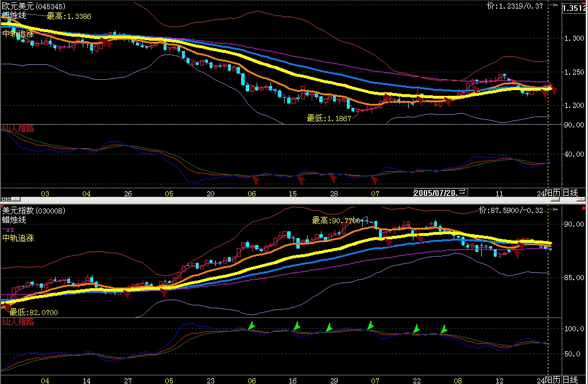Viewport: 588px width, 384px height.
Task: Toggle the 阳历 calendar label in lower chart
Action: point(553,380)
